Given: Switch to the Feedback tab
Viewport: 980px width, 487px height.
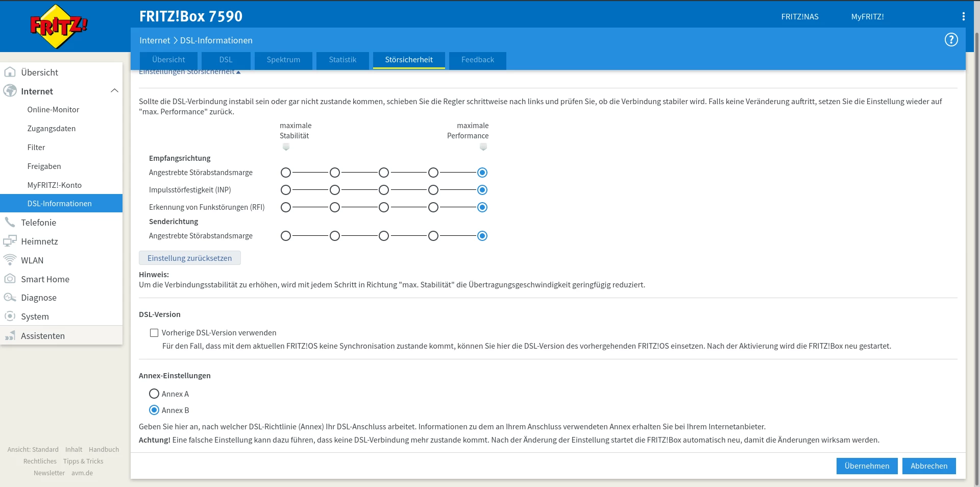Looking at the screenshot, I should [478, 60].
